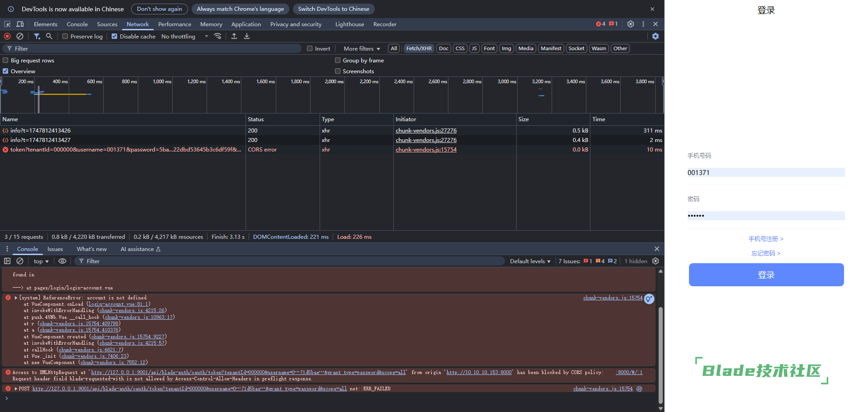This screenshot has width=868, height=412.
Task: Dismiss the language notification bar
Action: [x=652, y=9]
